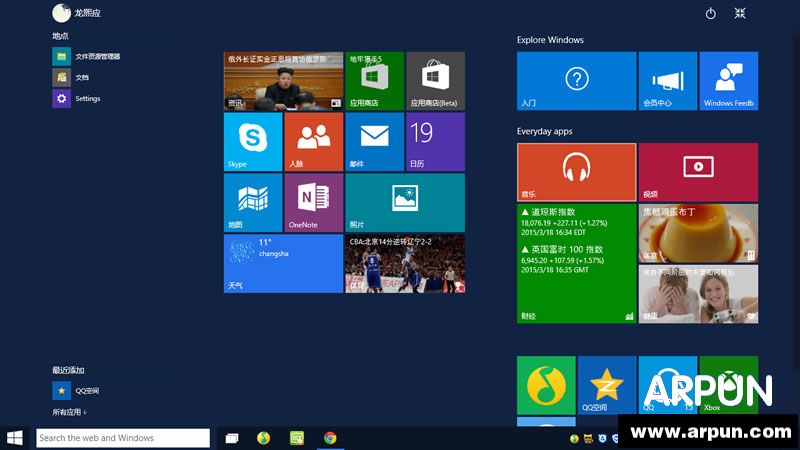Image resolution: width=800 pixels, height=450 pixels.
Task: Open recently added QQ空间 entry
Action: 76,391
